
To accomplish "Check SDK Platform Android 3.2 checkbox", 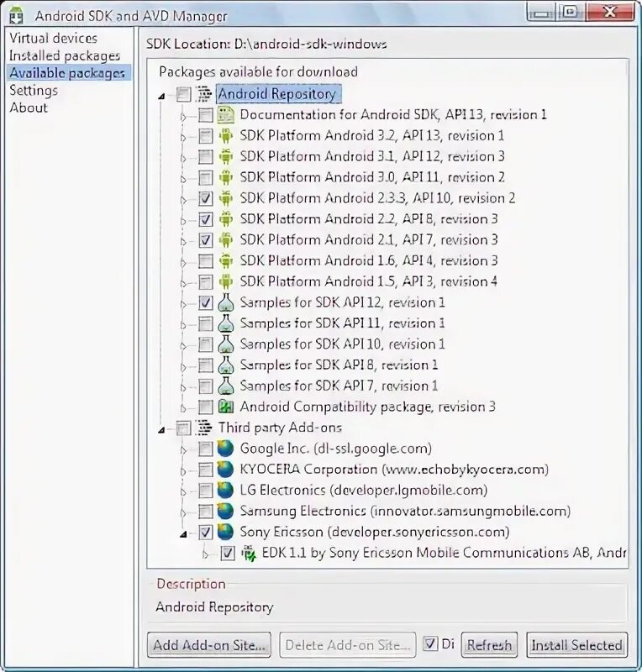I will tap(205, 136).
